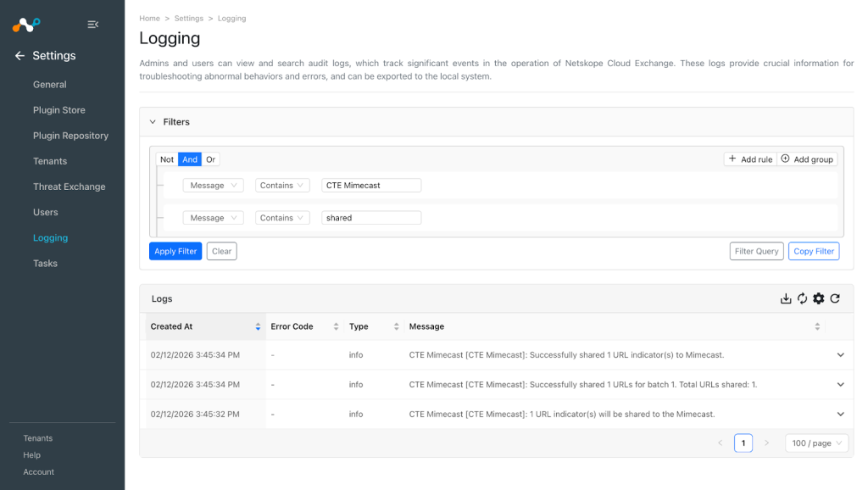Image resolution: width=868 pixels, height=490 pixels.
Task: Select the And filter operator
Action: pyautogui.click(x=190, y=159)
